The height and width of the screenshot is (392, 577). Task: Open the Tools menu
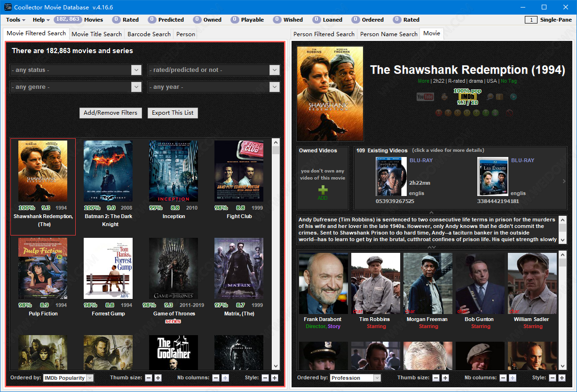pyautogui.click(x=16, y=20)
